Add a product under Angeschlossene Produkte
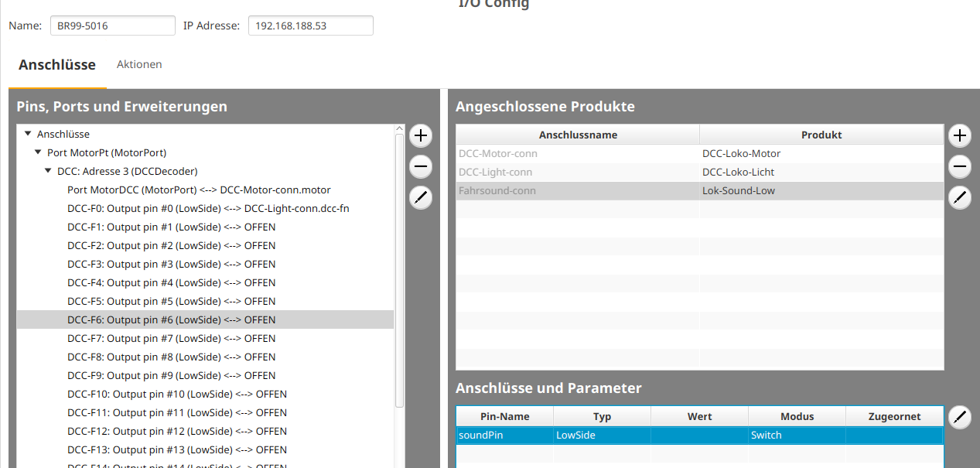 [x=959, y=135]
